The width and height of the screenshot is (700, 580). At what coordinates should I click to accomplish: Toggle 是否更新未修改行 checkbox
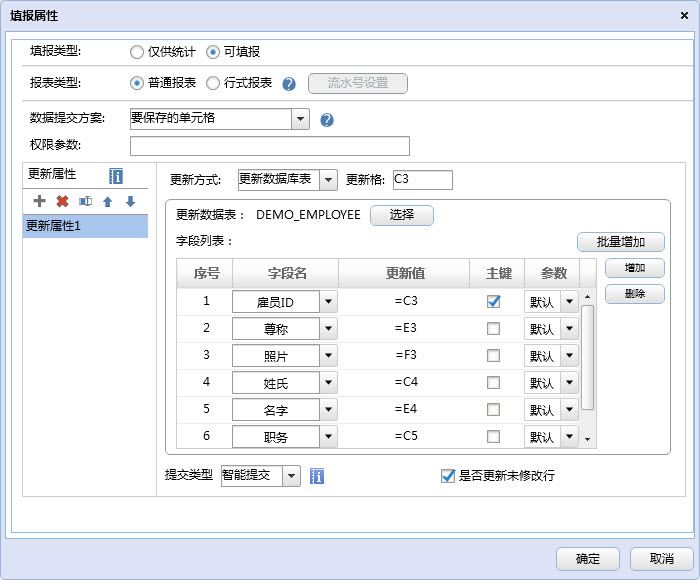coord(448,476)
